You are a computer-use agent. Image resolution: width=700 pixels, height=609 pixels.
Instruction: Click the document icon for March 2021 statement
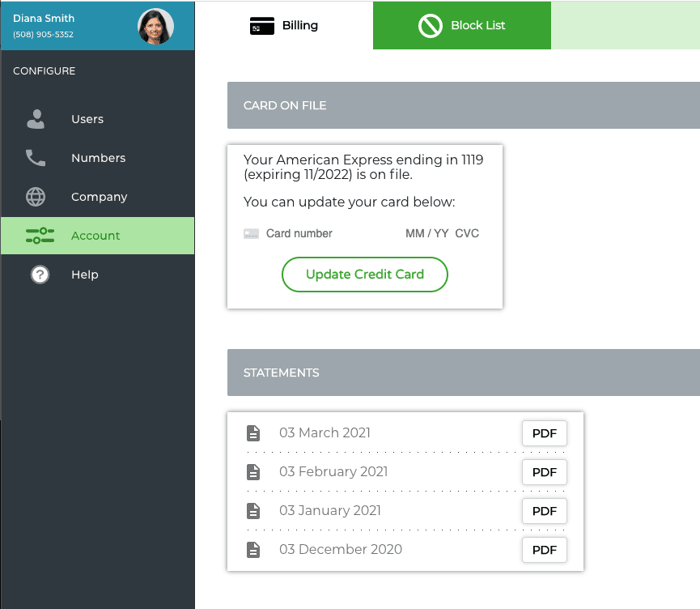coord(253,433)
